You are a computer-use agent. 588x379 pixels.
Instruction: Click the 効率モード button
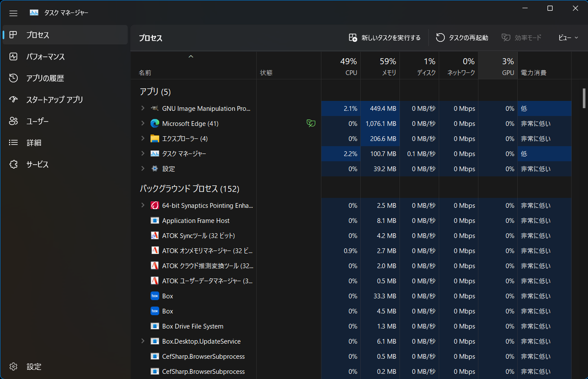[x=521, y=38]
